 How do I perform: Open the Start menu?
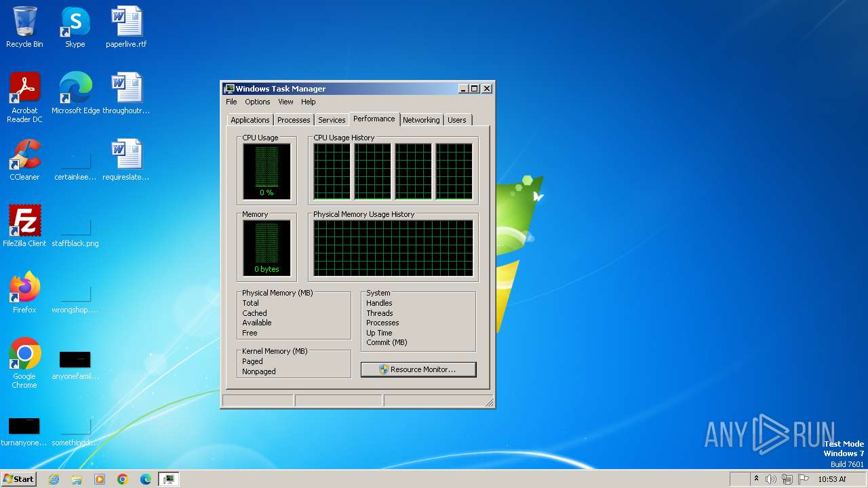coord(18,479)
